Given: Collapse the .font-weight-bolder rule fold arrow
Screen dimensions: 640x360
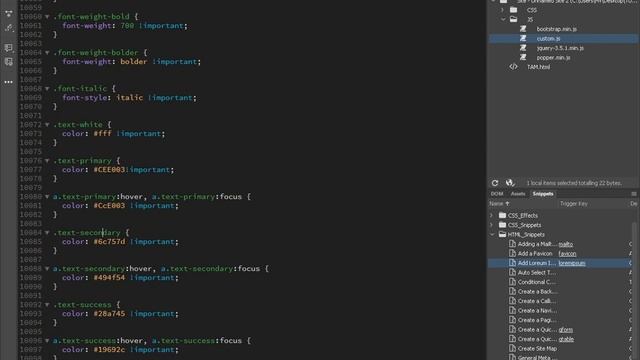Looking at the screenshot, I should [47, 53].
